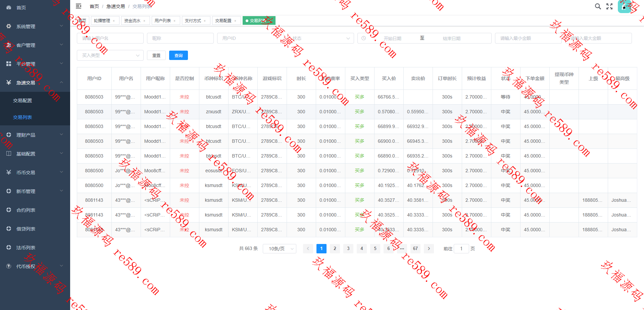
Task: Close the 用户列表 tab
Action: 175,21
